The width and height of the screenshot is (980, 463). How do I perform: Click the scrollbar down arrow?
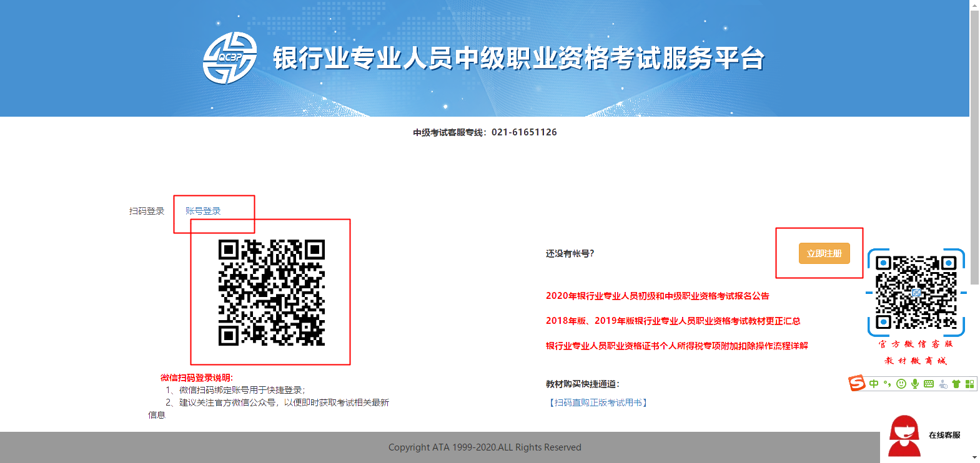(x=974, y=457)
